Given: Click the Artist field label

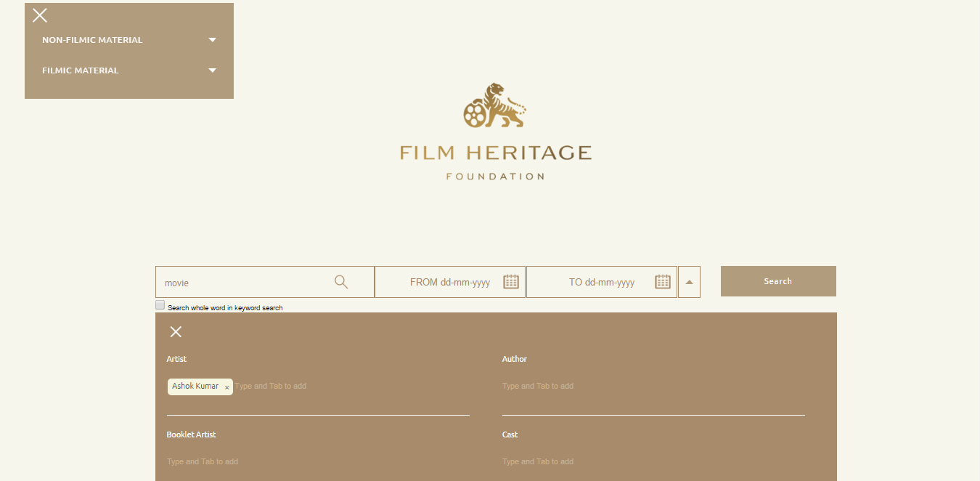Looking at the screenshot, I should pos(176,359).
